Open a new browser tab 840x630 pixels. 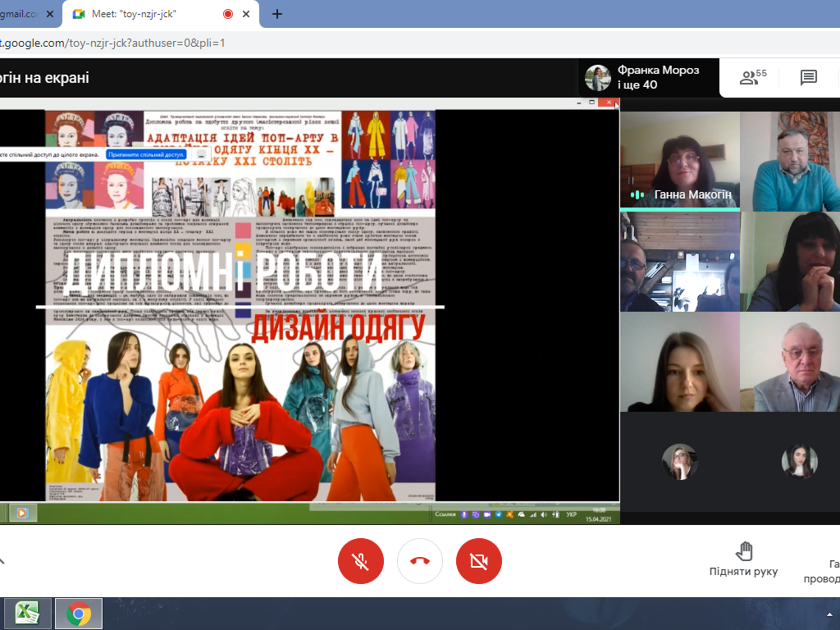[x=277, y=14]
